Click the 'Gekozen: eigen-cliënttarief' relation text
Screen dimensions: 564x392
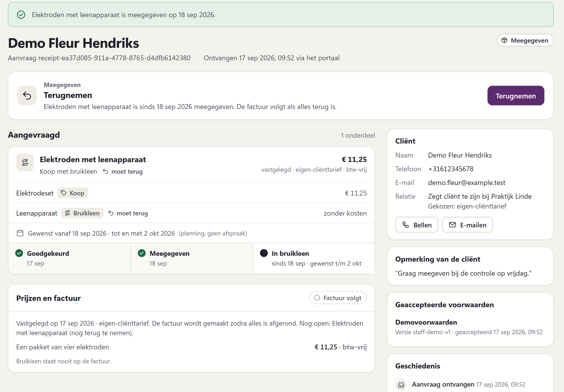(467, 206)
